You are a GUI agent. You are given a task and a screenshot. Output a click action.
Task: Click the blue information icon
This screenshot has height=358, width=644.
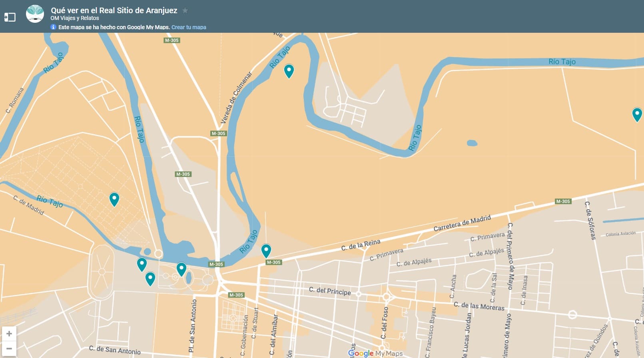pyautogui.click(x=53, y=27)
